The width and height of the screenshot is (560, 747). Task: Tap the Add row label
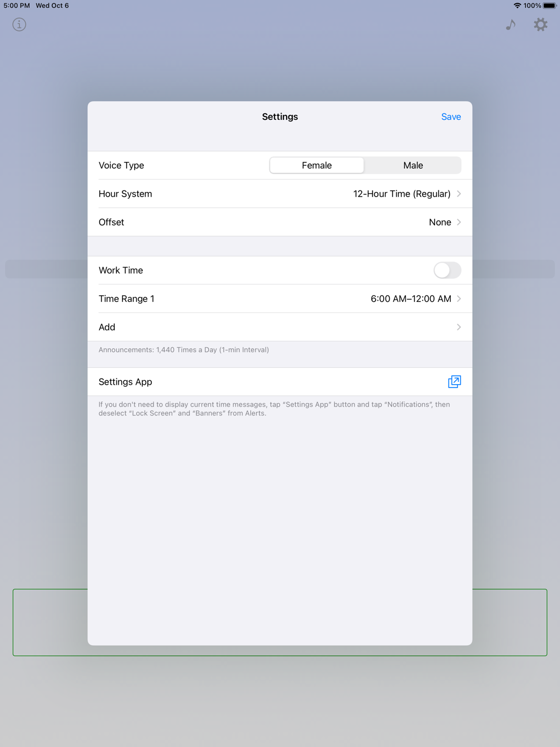tap(107, 327)
